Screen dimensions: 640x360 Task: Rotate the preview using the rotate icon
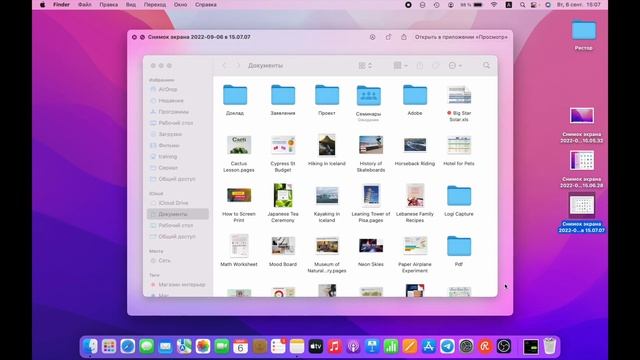388,37
